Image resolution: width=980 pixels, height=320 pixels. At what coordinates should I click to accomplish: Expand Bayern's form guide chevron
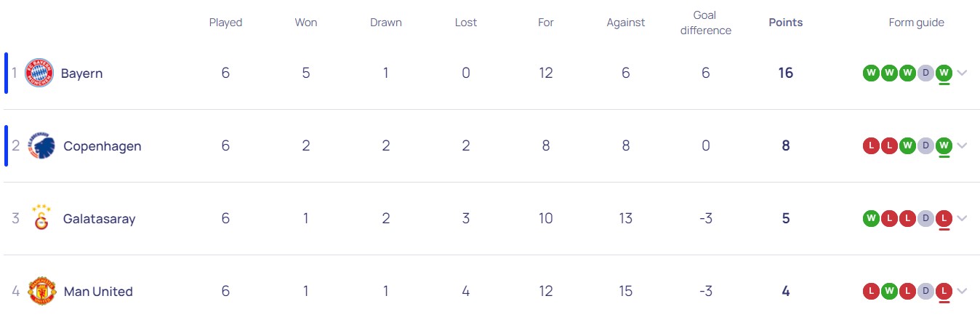963,73
